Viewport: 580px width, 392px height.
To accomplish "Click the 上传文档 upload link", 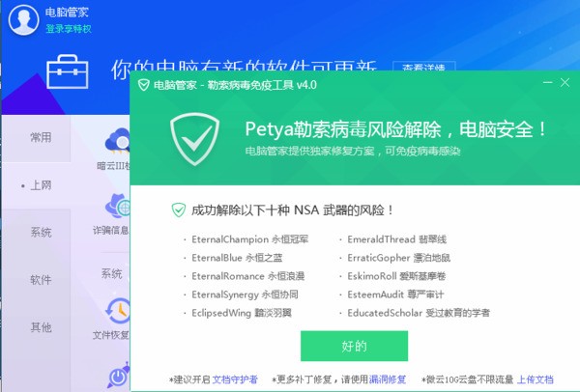I will (x=535, y=379).
